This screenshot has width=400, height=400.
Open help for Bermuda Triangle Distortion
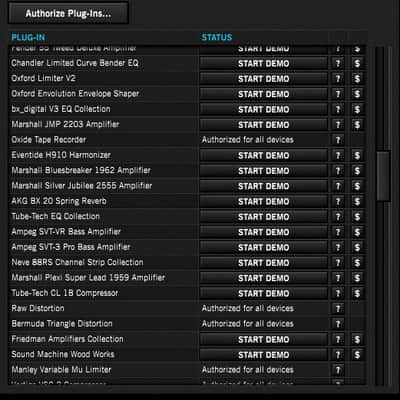click(338, 324)
